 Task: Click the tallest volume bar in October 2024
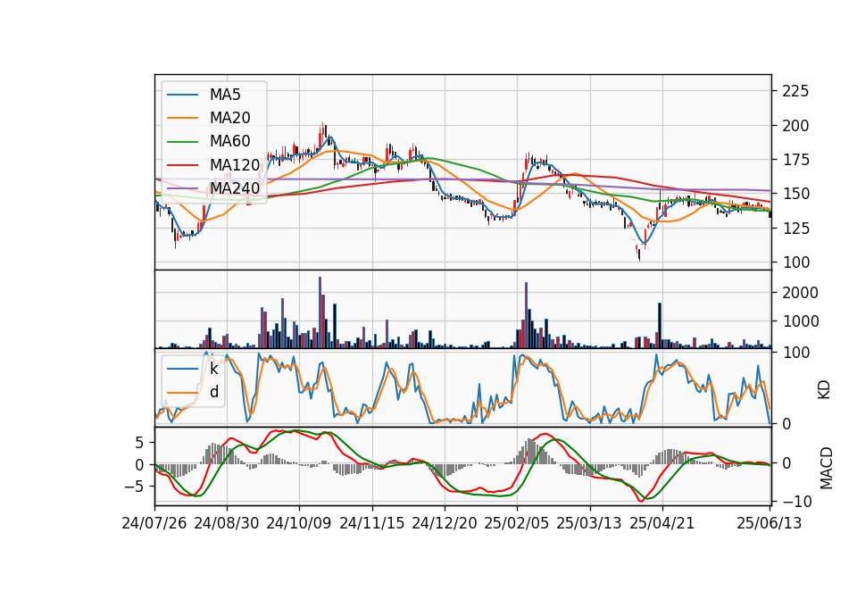click(x=320, y=312)
